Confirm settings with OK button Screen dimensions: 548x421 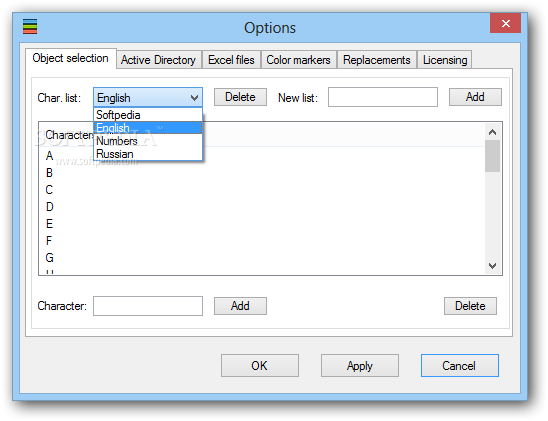pos(260,365)
